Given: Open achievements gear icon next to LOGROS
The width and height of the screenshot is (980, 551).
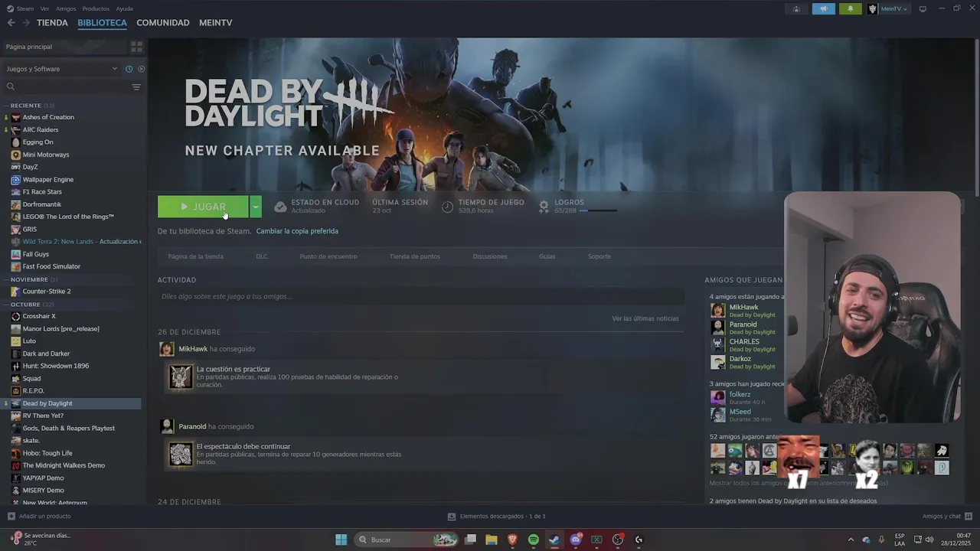Looking at the screenshot, I should pyautogui.click(x=544, y=207).
